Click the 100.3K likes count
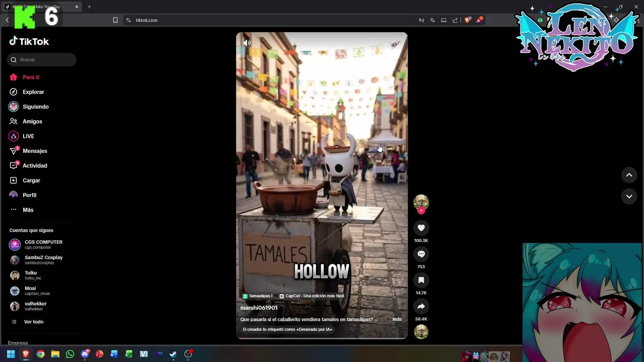The height and width of the screenshot is (362, 644). pos(421,241)
